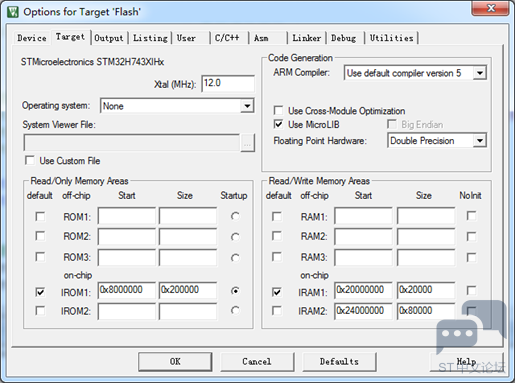Screen dimensions: 515x383
Task: Click the RAM2 Size field
Action: click(426, 237)
